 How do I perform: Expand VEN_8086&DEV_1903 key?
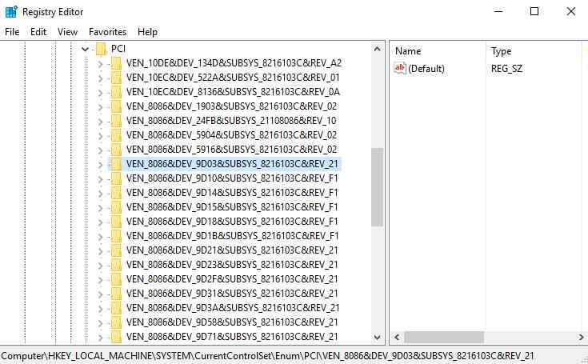[100, 107]
